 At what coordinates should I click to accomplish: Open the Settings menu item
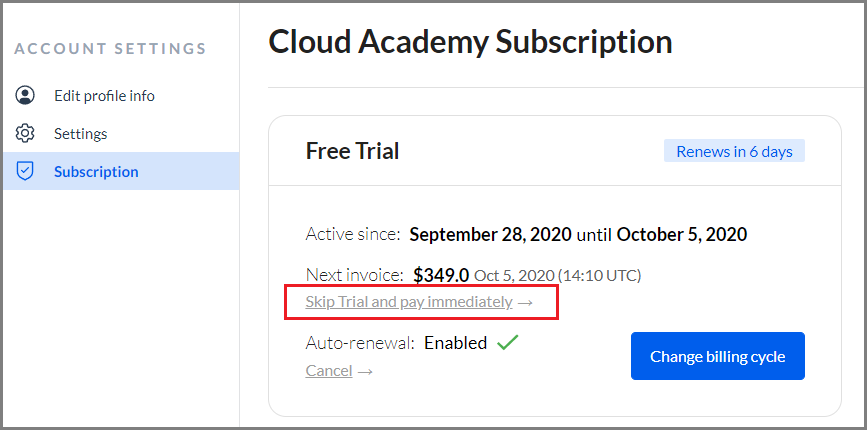point(81,134)
